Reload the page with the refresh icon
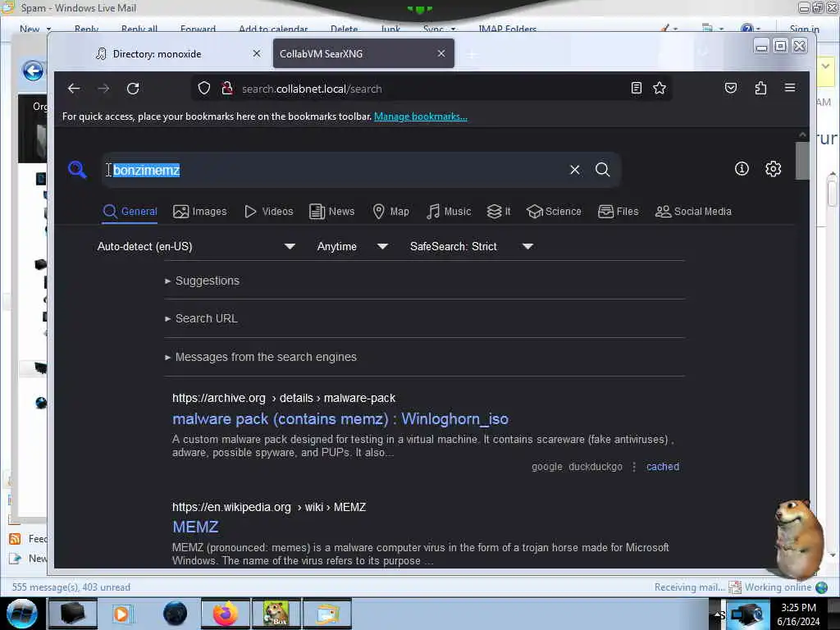The width and height of the screenshot is (840, 630). (133, 89)
